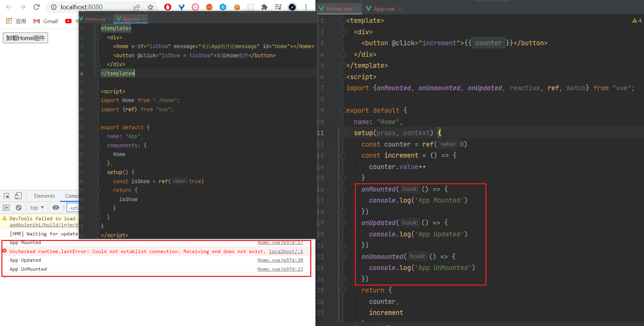Open the Home.vue?e97d:17 source link
This screenshot has width=644, height=326.
pyautogui.click(x=280, y=242)
